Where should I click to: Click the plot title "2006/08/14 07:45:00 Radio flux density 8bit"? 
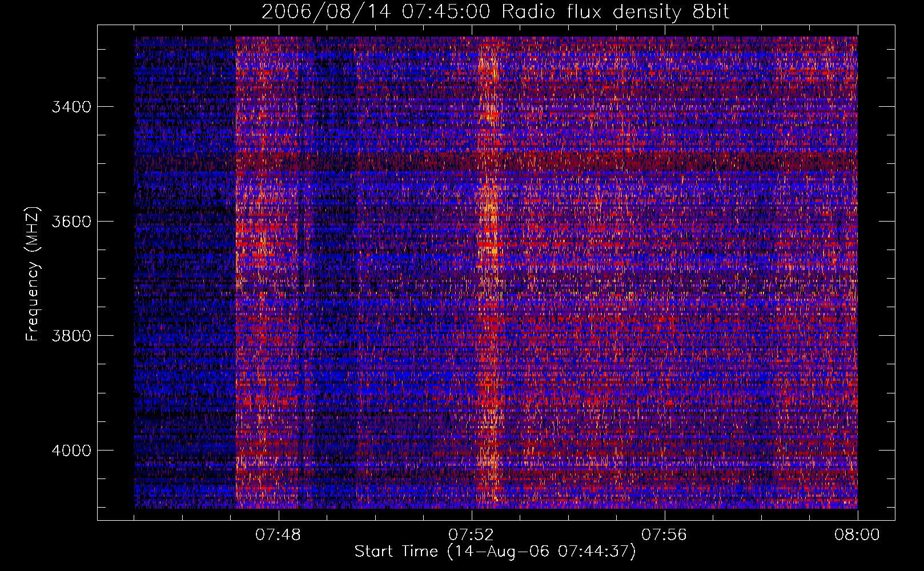coord(496,12)
